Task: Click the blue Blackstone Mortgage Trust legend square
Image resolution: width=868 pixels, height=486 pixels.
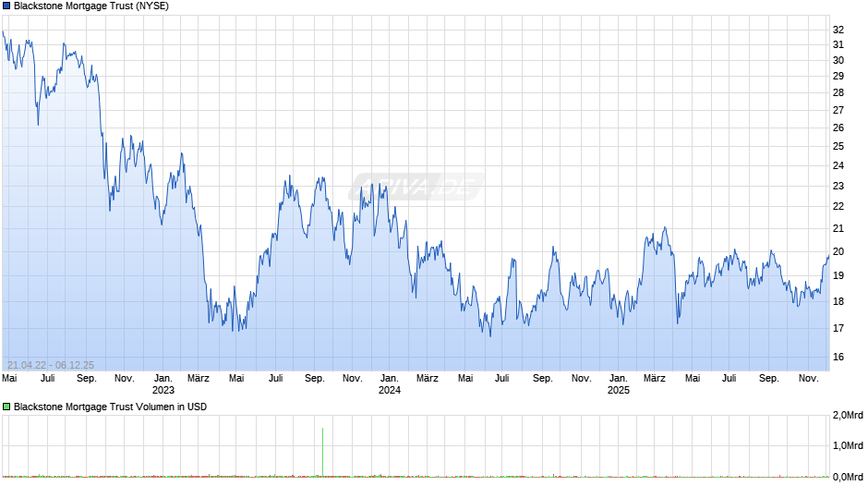Action: tap(6, 6)
